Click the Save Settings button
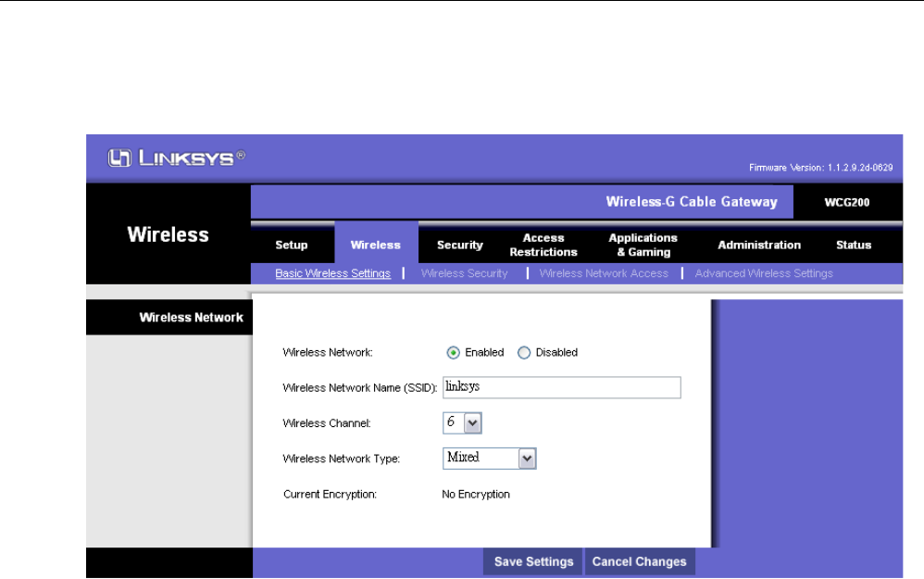Viewport: 924px width, 579px height. pos(533,561)
